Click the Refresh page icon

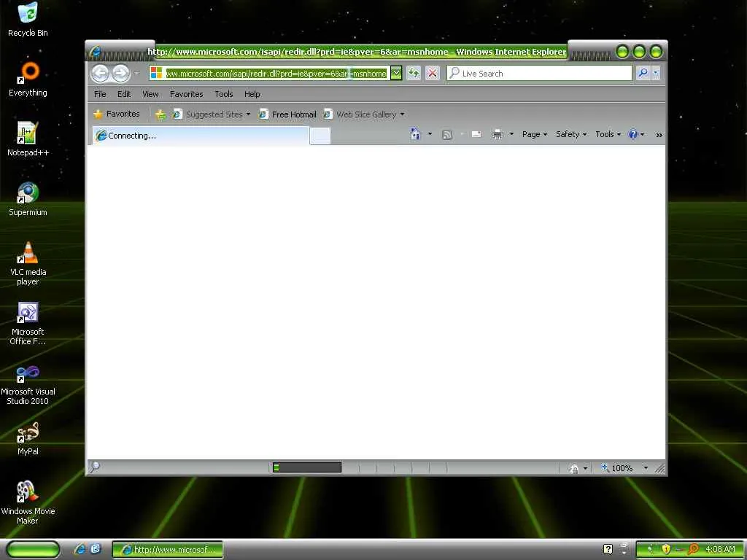(414, 74)
